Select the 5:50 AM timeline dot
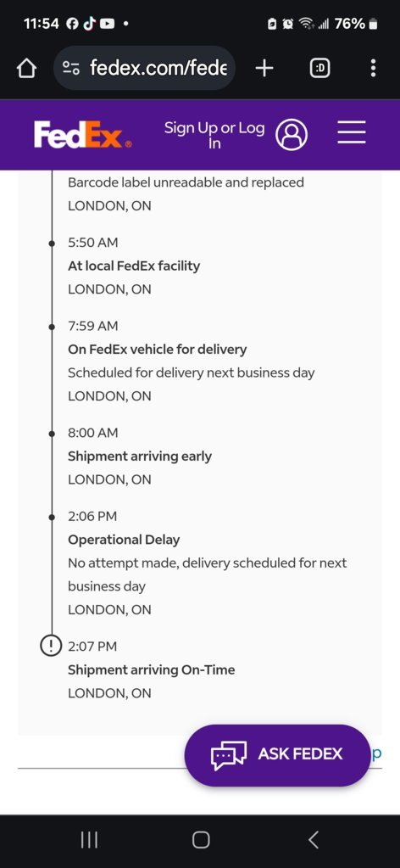 tap(52, 243)
